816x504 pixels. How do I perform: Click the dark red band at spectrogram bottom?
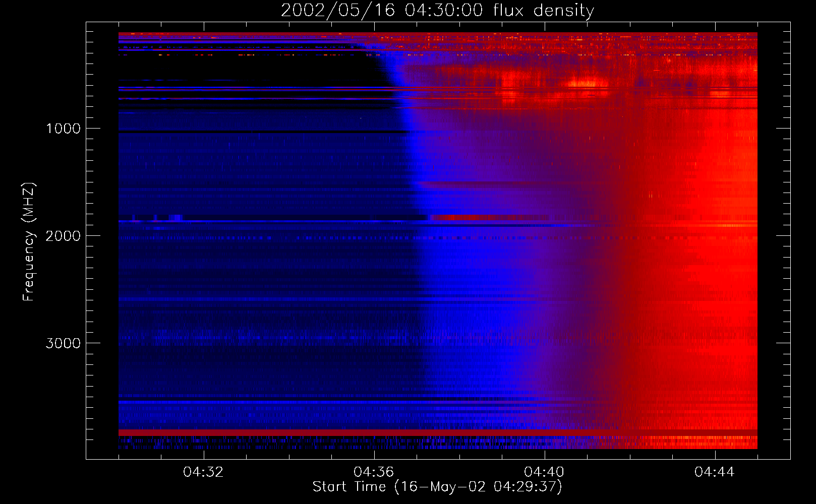point(438,432)
